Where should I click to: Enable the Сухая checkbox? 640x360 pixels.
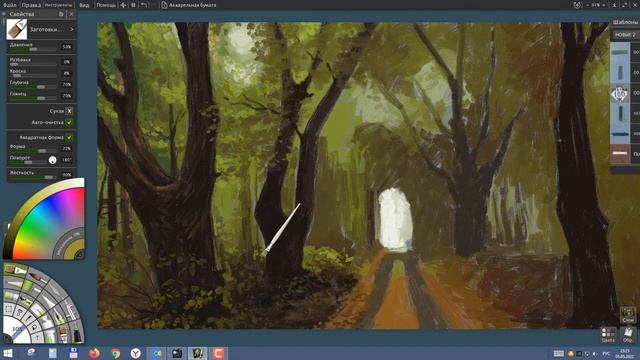click(x=69, y=111)
